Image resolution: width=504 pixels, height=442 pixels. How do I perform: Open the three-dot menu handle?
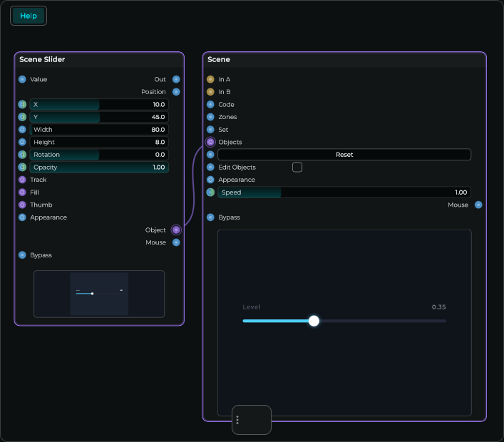tap(237, 420)
